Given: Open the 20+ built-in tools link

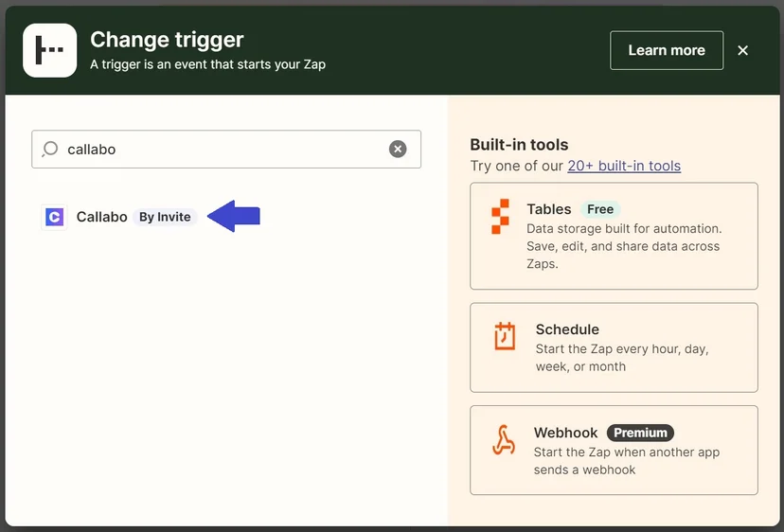Looking at the screenshot, I should point(624,166).
